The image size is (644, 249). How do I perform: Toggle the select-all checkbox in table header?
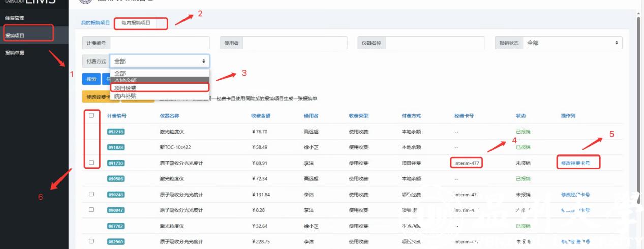(91, 115)
